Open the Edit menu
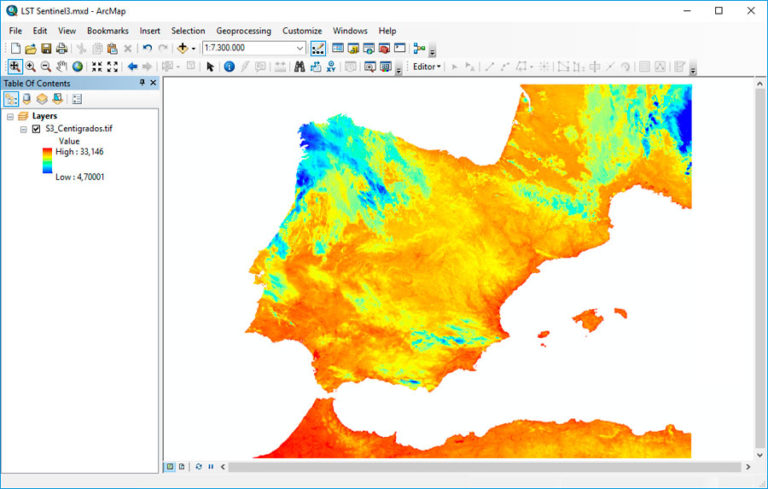This screenshot has width=768, height=489. tap(40, 31)
